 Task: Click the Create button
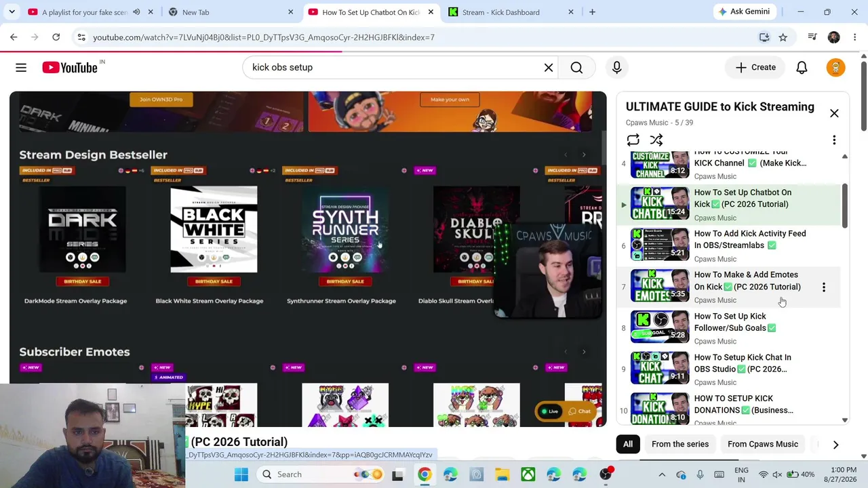(x=755, y=67)
